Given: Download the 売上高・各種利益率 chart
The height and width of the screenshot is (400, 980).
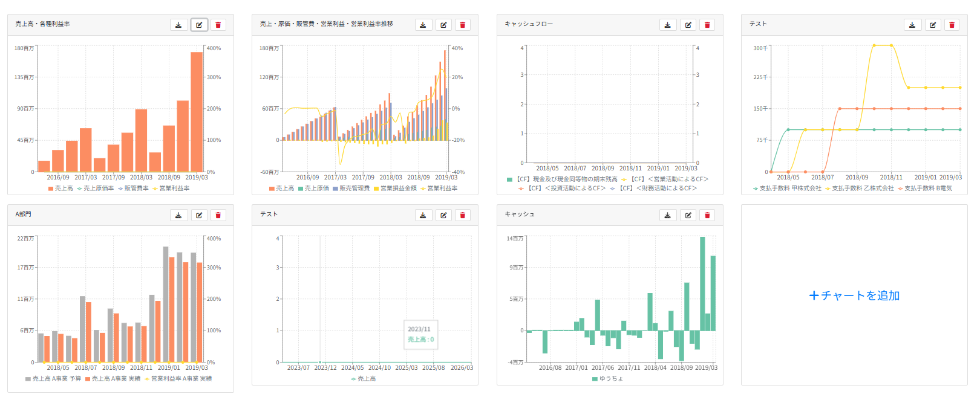Looking at the screenshot, I should tap(178, 25).
